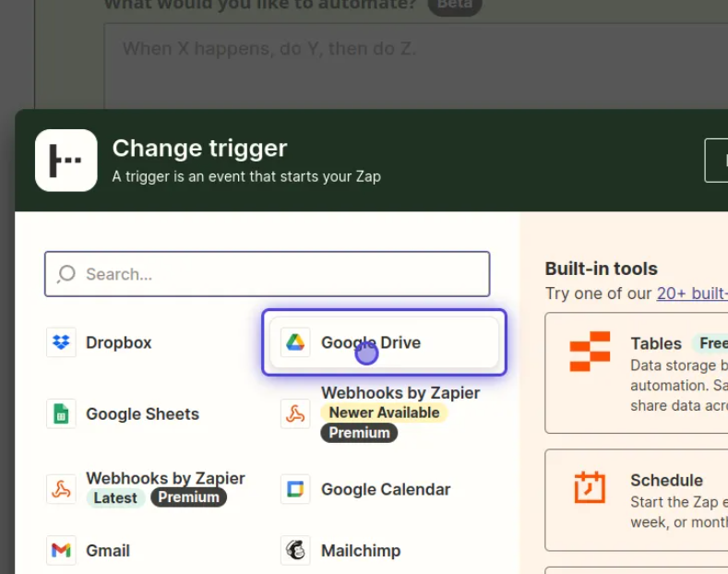
Task: Pick Mailchimp from the app list
Action: (x=361, y=551)
